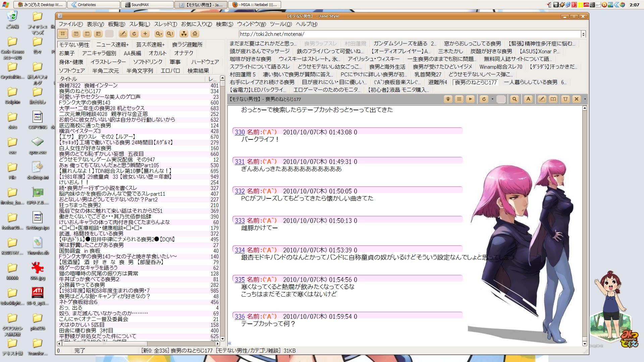Switch to the 避難所4 thread tab
This screenshot has height=362, width=644.
pos(437,82)
